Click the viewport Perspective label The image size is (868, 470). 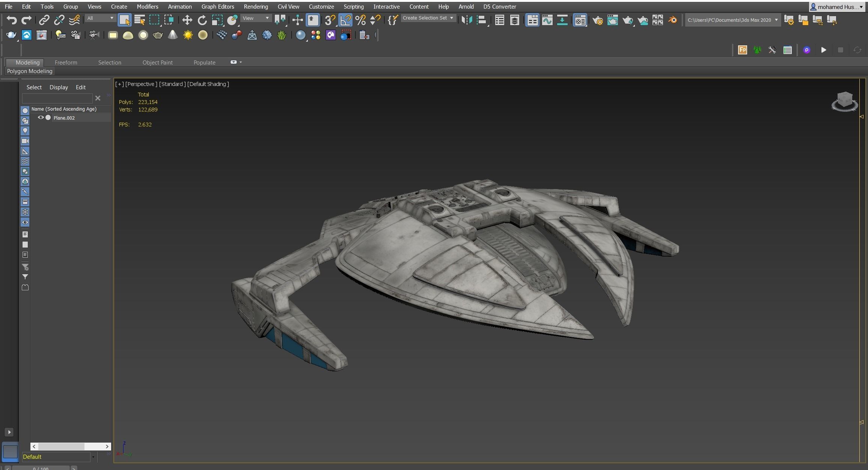pyautogui.click(x=141, y=84)
